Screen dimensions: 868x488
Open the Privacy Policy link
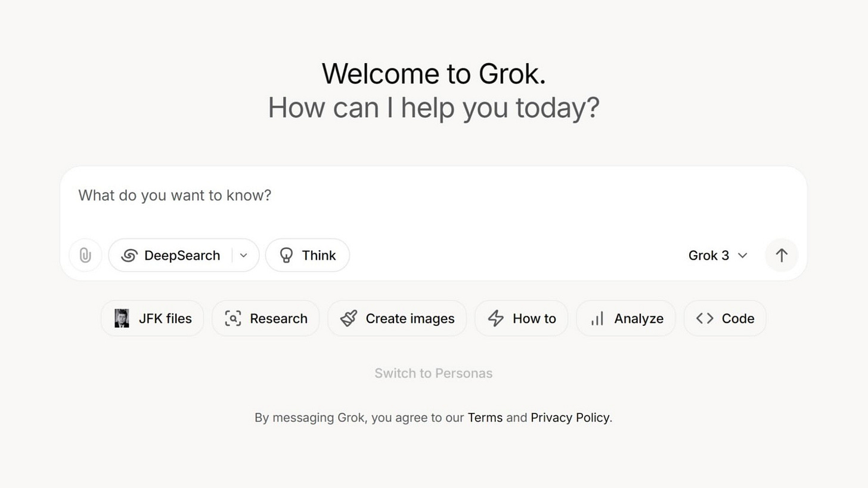570,418
